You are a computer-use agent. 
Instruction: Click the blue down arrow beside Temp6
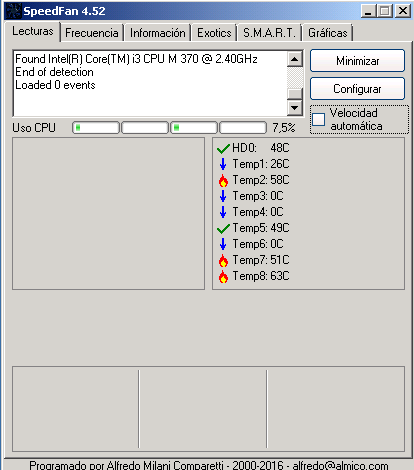[223, 244]
